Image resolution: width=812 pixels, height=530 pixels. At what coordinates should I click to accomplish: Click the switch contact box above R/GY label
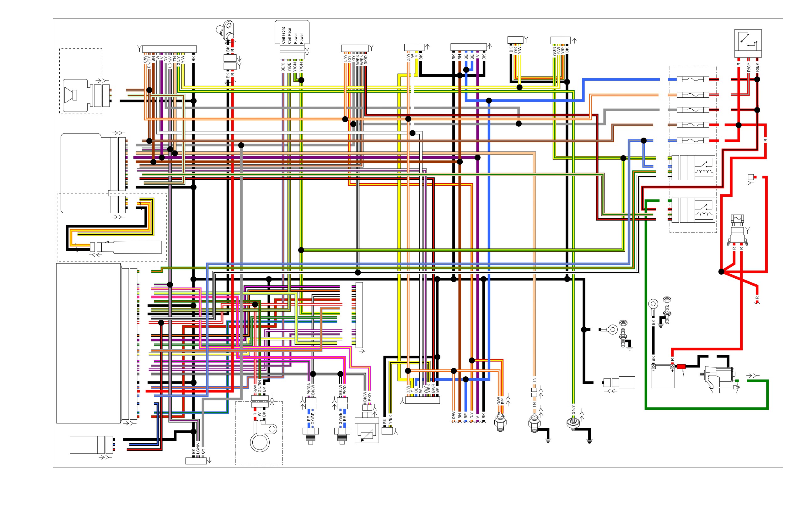tap(748, 43)
